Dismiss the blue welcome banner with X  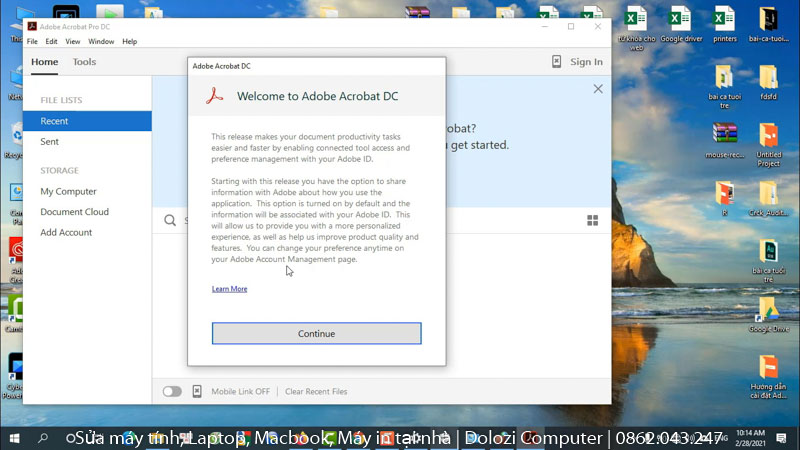(598, 89)
